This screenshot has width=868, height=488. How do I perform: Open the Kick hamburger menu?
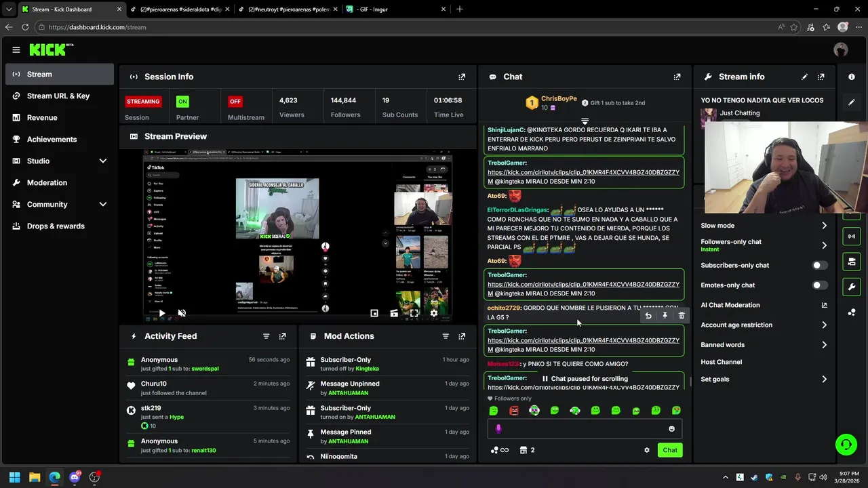coord(16,49)
